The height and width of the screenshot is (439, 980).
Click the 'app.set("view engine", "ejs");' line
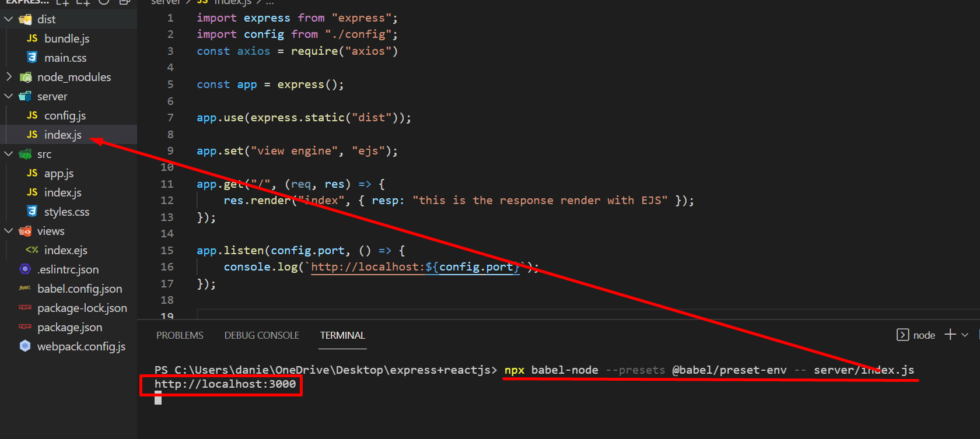point(297,151)
